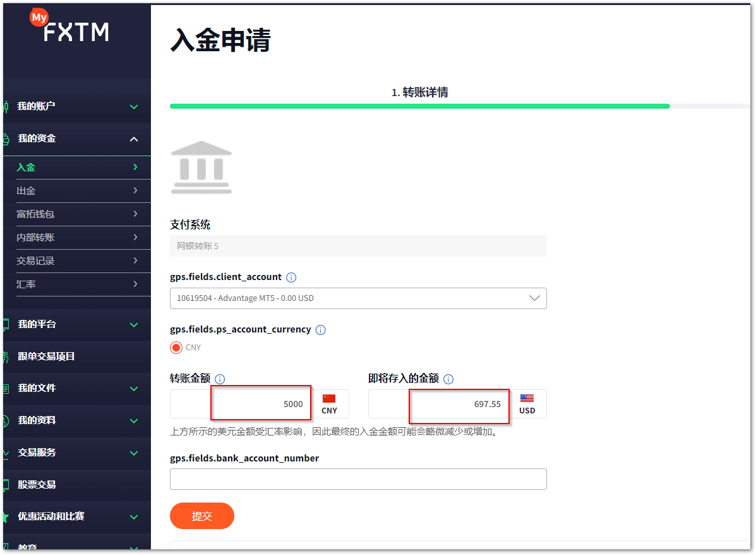756x555 pixels.
Task: Click the bank account number input field
Action: (358, 479)
